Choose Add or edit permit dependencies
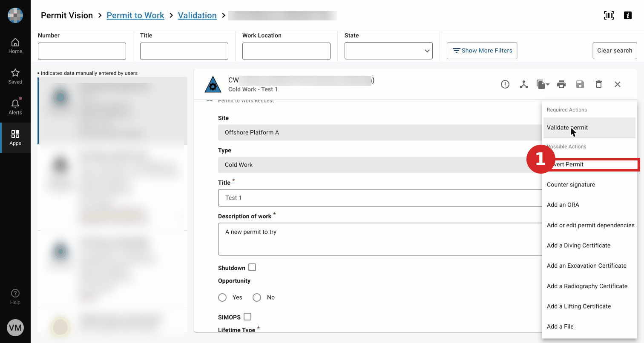The width and height of the screenshot is (644, 343). (x=589, y=225)
